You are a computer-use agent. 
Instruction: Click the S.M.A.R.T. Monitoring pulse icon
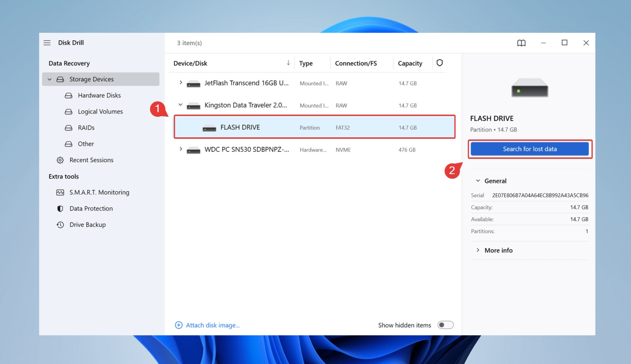pos(60,192)
